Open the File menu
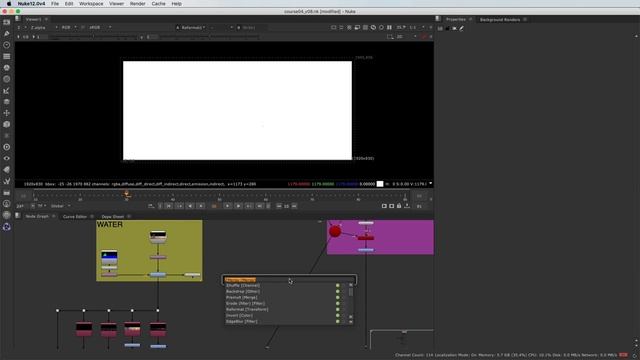Screen dimensions: 640x360 55,4
